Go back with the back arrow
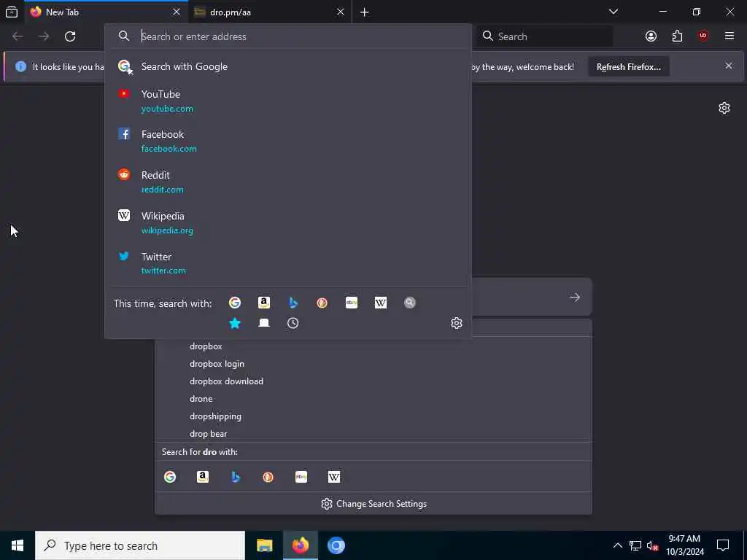 point(18,36)
